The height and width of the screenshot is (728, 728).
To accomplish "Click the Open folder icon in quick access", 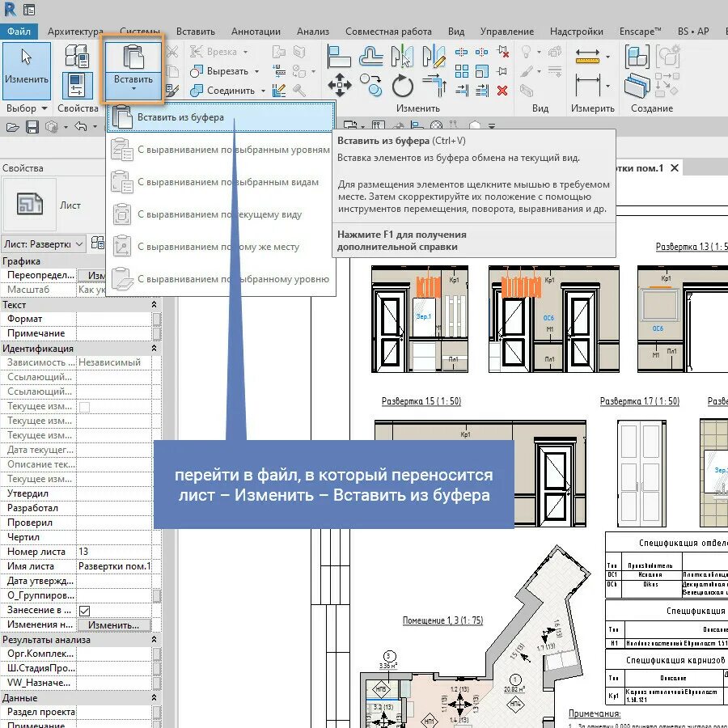I will pyautogui.click(x=12, y=127).
